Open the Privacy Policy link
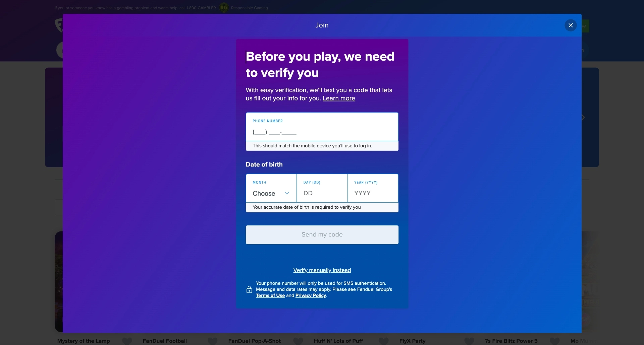 pos(311,295)
